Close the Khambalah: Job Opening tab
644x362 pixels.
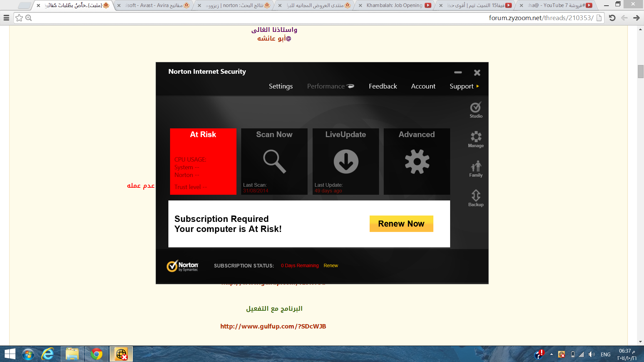[x=360, y=5]
